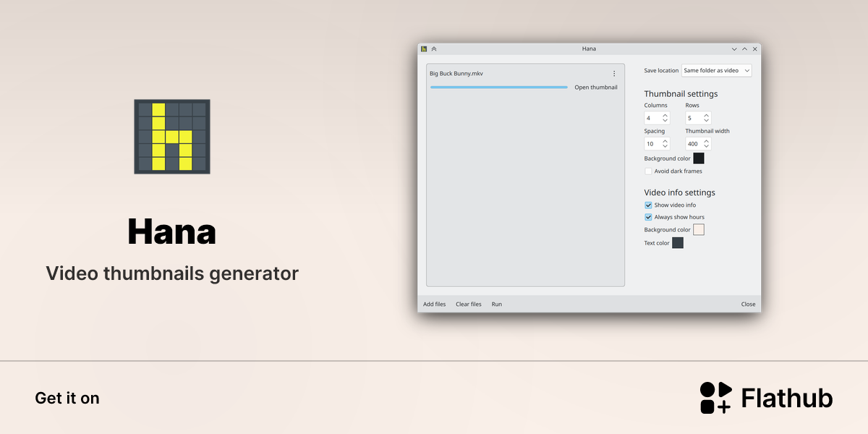
Task: Increase the Thumbnail width value
Action: click(707, 140)
